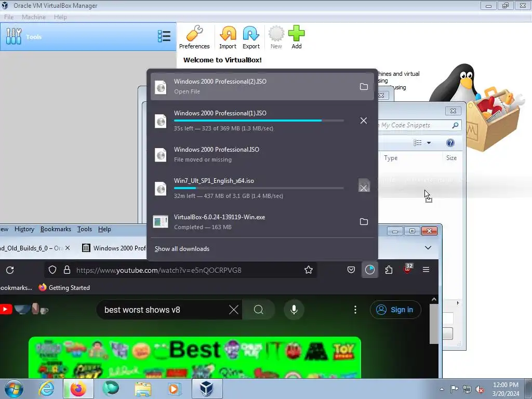This screenshot has width=532, height=399.
Task: Click Save to Pocket icon
Action: [x=351, y=270]
